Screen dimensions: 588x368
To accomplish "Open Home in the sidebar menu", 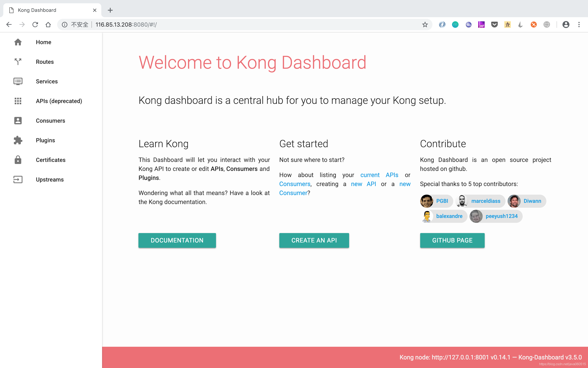I will coord(51,42).
